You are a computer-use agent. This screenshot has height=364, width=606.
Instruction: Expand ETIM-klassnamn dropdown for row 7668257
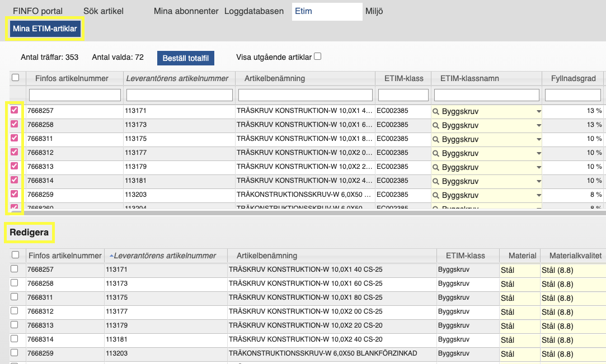coord(538,112)
